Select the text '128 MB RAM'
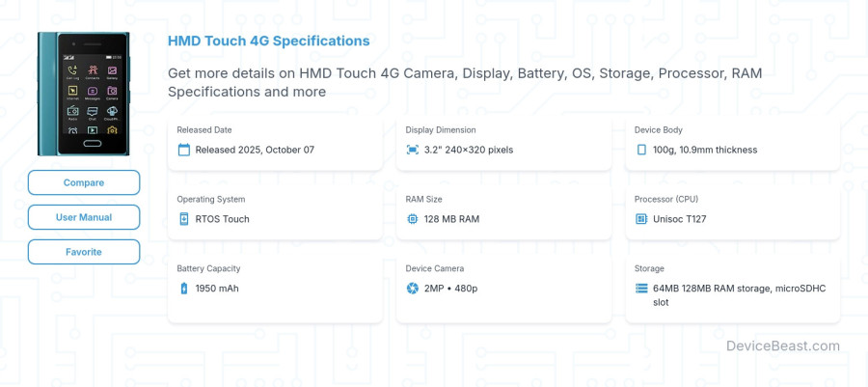 pos(451,219)
